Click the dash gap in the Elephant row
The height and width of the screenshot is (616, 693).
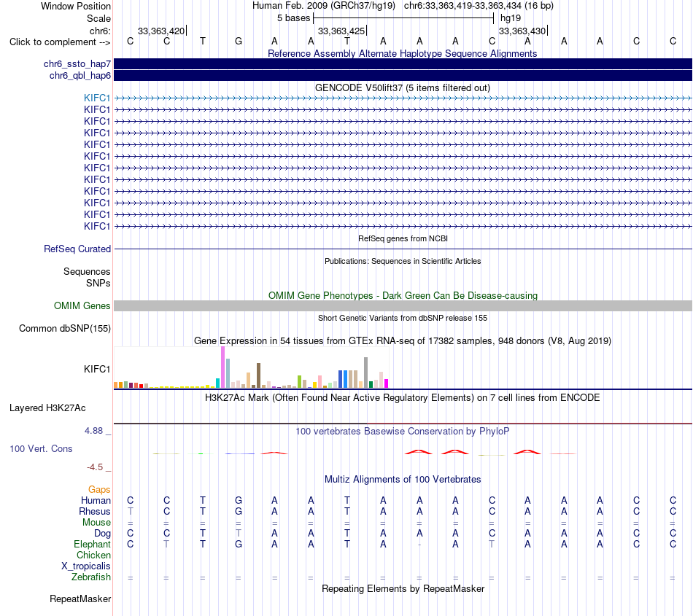[419, 545]
